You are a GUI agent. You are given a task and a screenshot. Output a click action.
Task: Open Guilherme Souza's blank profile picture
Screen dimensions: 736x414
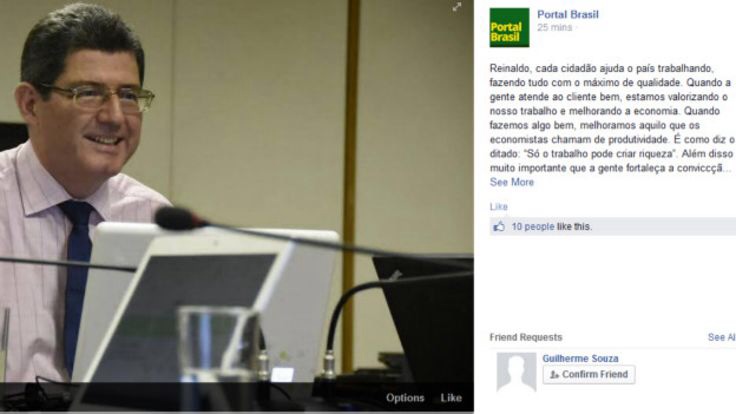pyautogui.click(x=516, y=372)
